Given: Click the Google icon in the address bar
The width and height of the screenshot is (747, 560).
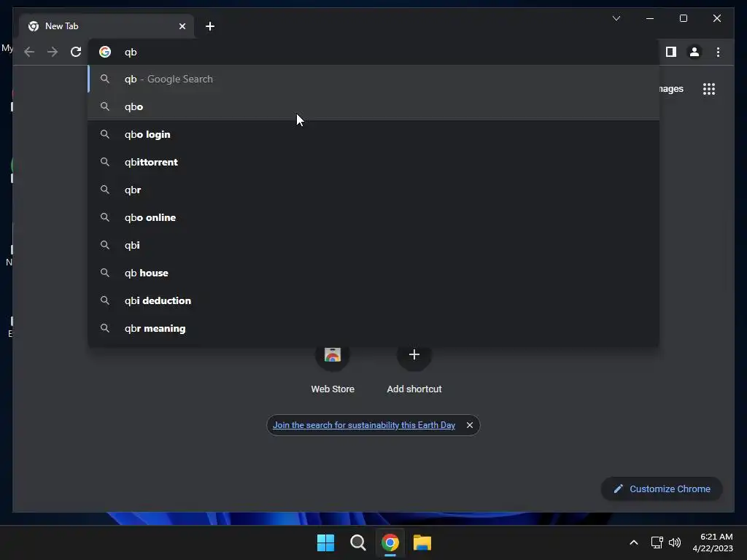Looking at the screenshot, I should pos(105,52).
